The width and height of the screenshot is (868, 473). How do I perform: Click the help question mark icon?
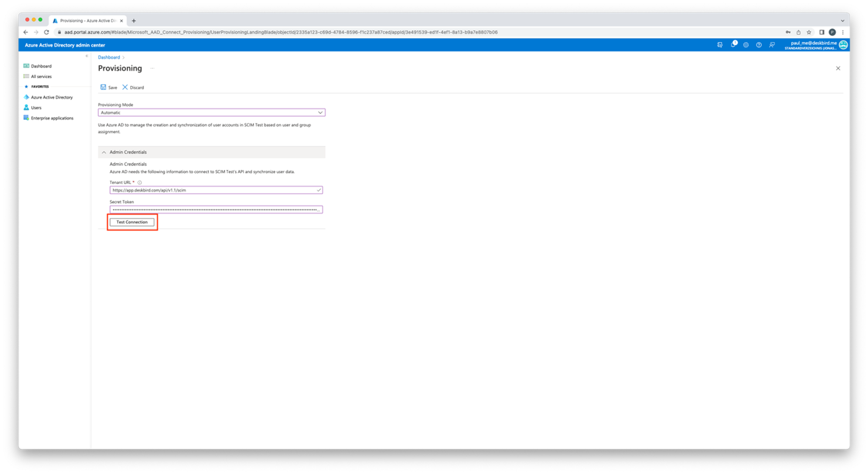(759, 45)
